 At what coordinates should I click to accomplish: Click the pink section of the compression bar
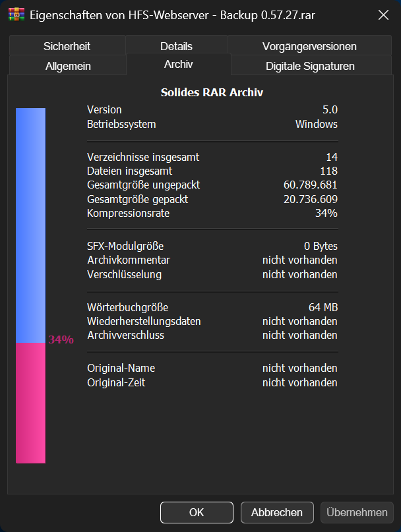[x=30, y=402]
